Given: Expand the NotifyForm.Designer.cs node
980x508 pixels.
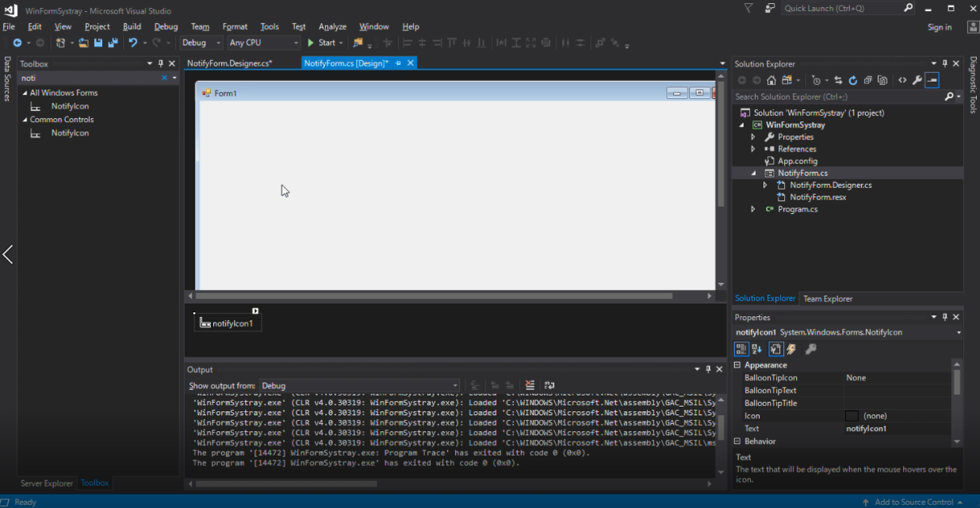Looking at the screenshot, I should 765,185.
